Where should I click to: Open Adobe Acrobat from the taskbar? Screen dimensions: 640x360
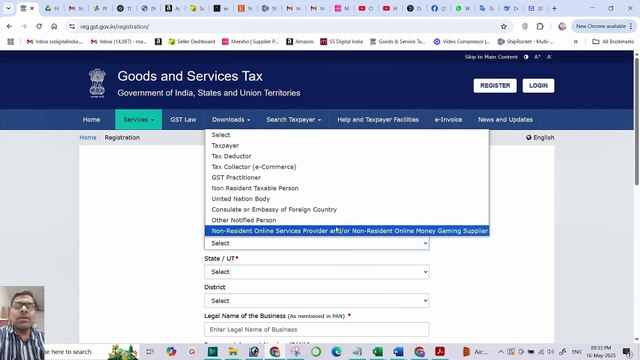(440, 351)
